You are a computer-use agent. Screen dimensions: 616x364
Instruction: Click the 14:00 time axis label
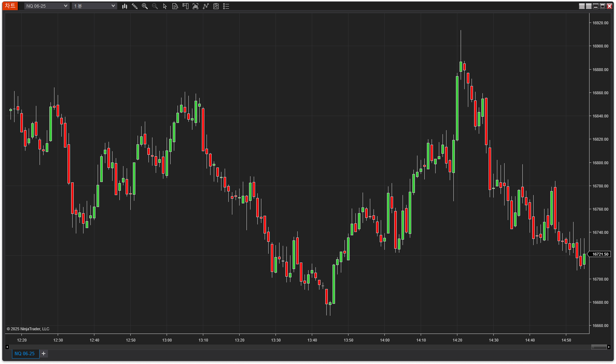[x=385, y=340]
